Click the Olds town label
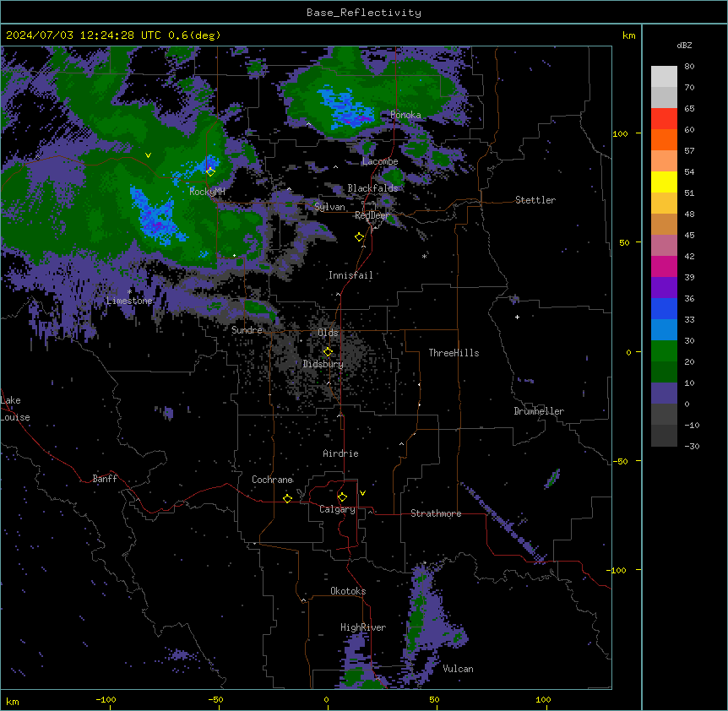 pyautogui.click(x=328, y=333)
